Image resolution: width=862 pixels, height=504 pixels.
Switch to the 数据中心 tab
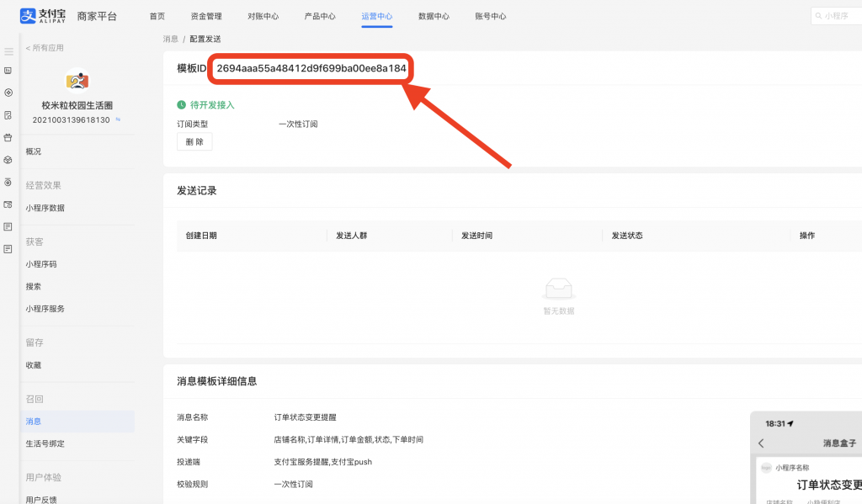(x=434, y=15)
